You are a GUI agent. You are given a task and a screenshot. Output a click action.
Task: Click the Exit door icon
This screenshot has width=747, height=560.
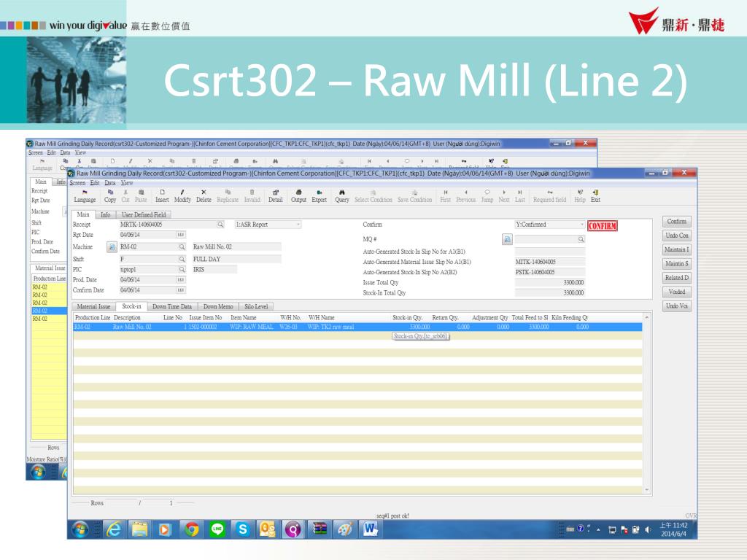(595, 192)
